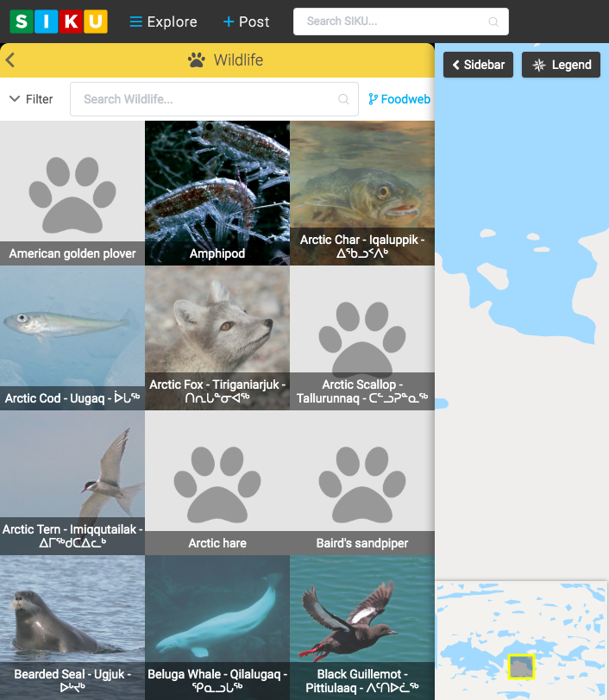Image resolution: width=609 pixels, height=700 pixels.
Task: Select the Arctic Char Iqaluppik tile
Action: pyautogui.click(x=362, y=193)
